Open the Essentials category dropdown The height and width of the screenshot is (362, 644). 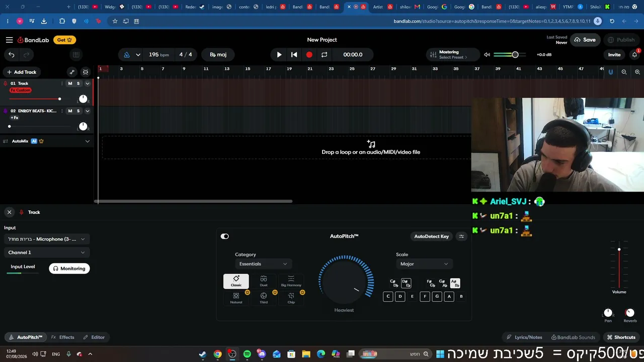click(264, 264)
